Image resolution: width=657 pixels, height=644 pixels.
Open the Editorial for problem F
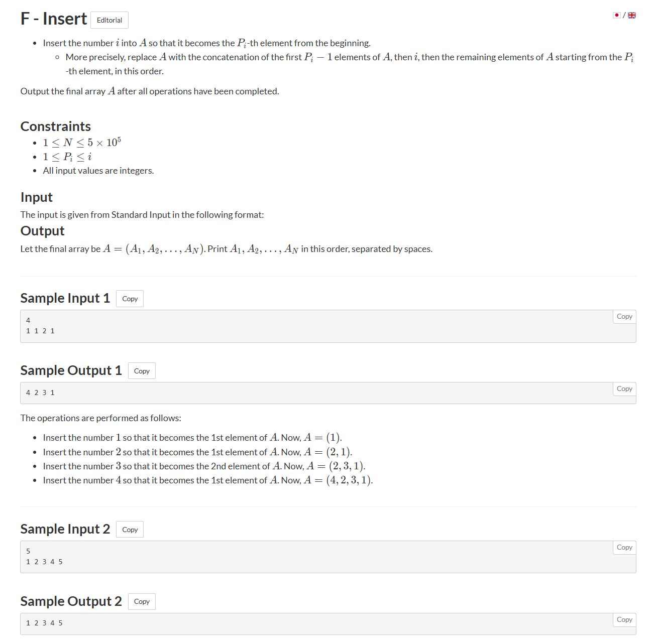pyautogui.click(x=110, y=20)
